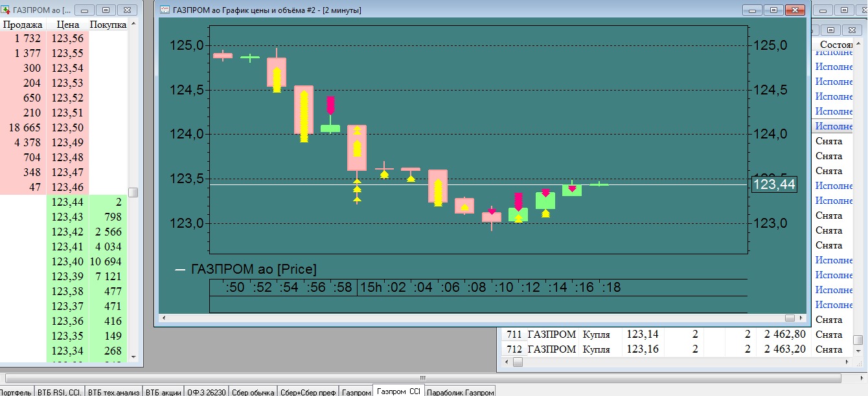
Task: Click amount 2 462,80 in orders table
Action: click(x=786, y=335)
